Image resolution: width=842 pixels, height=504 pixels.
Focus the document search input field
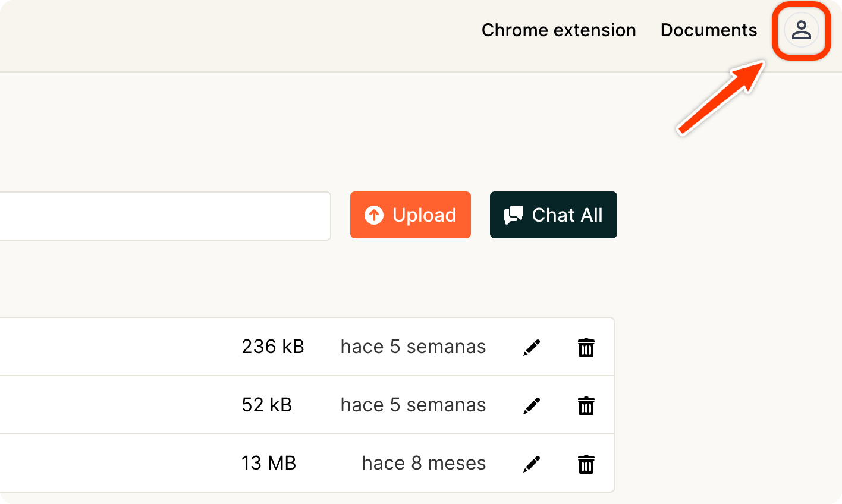click(x=161, y=216)
